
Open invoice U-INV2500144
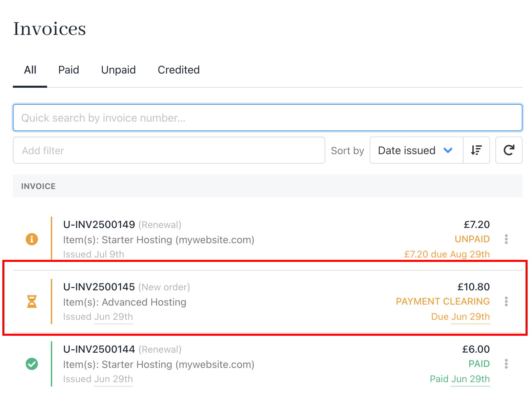[99, 349]
